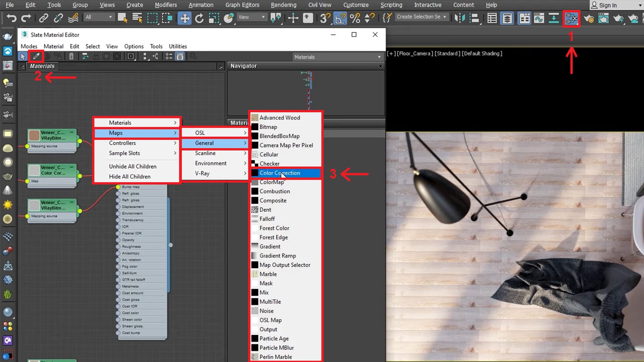644x362 pixels.
Task: Expand the Materials submenu in context menu
Action: [137, 123]
